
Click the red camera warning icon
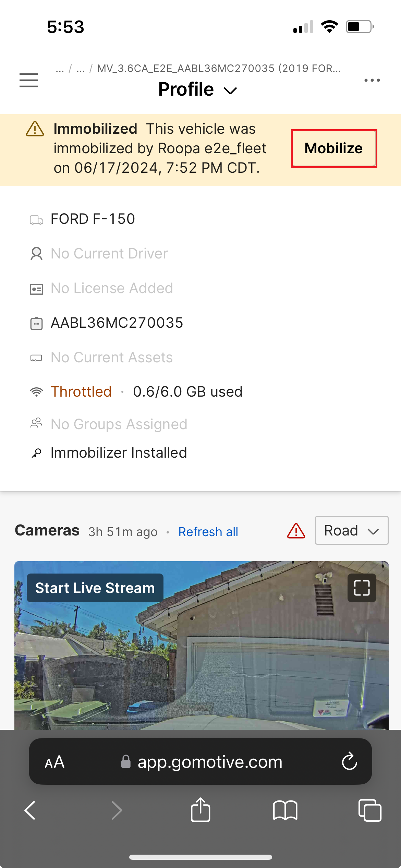296,531
